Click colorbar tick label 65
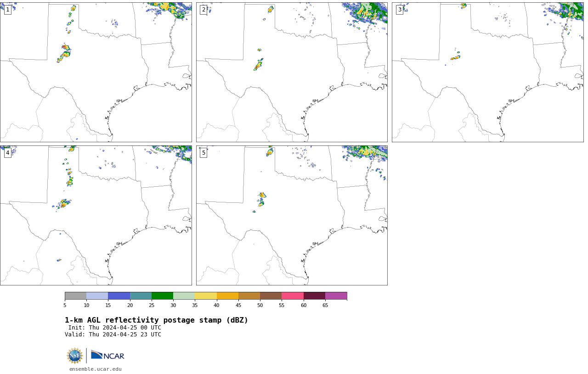This screenshot has height=374, width=588. [325, 305]
